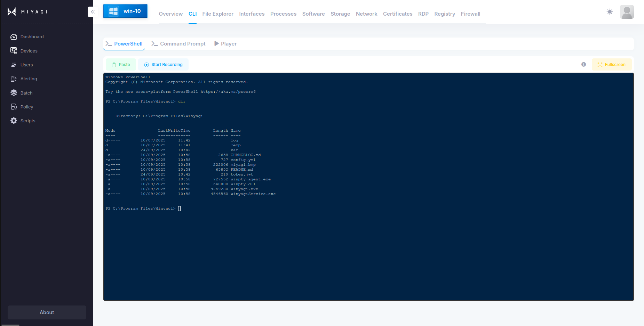644x326 pixels.
Task: Collapse the sidebar with chevron button
Action: click(92, 12)
